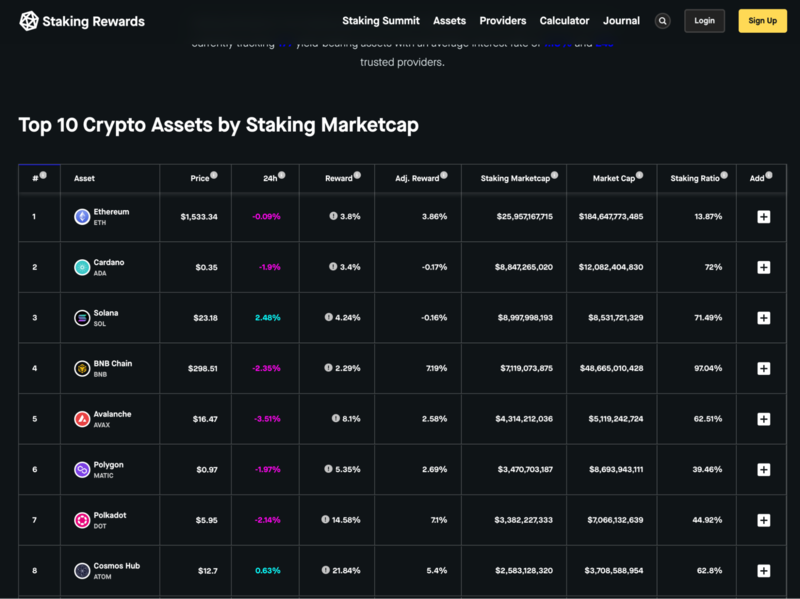
Task: Click the Polkadot coin icon
Action: point(82,520)
